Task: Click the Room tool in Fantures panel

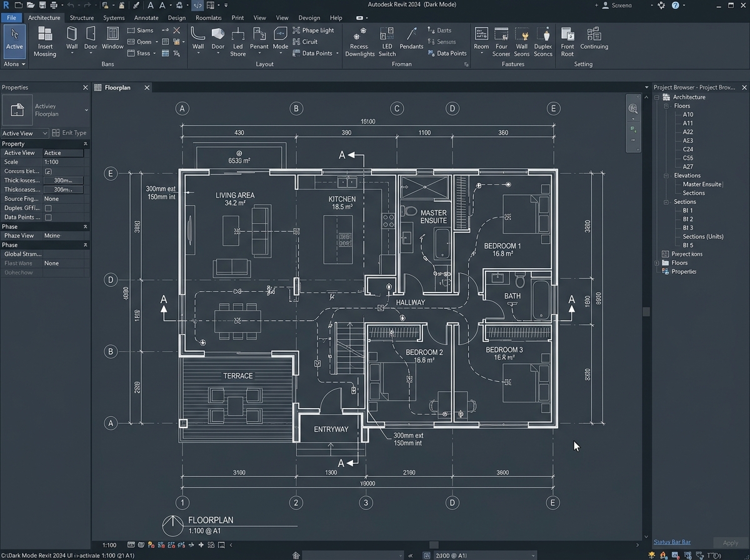Action: (x=481, y=39)
